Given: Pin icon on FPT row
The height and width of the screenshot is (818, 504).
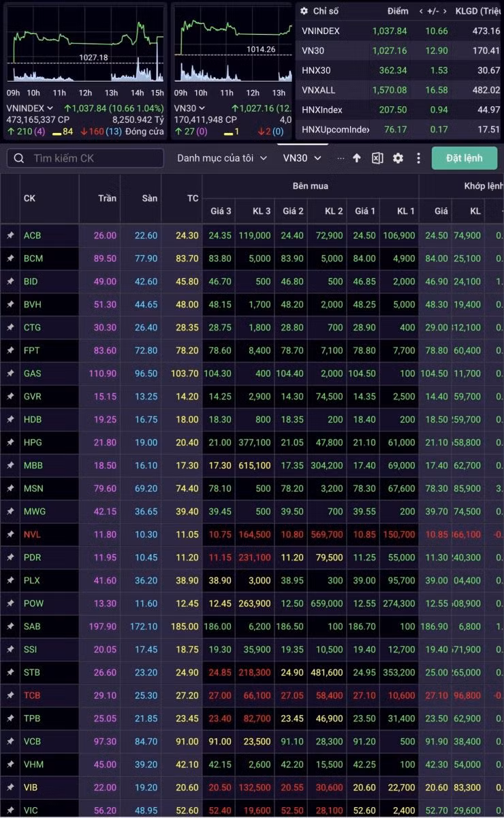Looking at the screenshot, I should pyautogui.click(x=10, y=350).
